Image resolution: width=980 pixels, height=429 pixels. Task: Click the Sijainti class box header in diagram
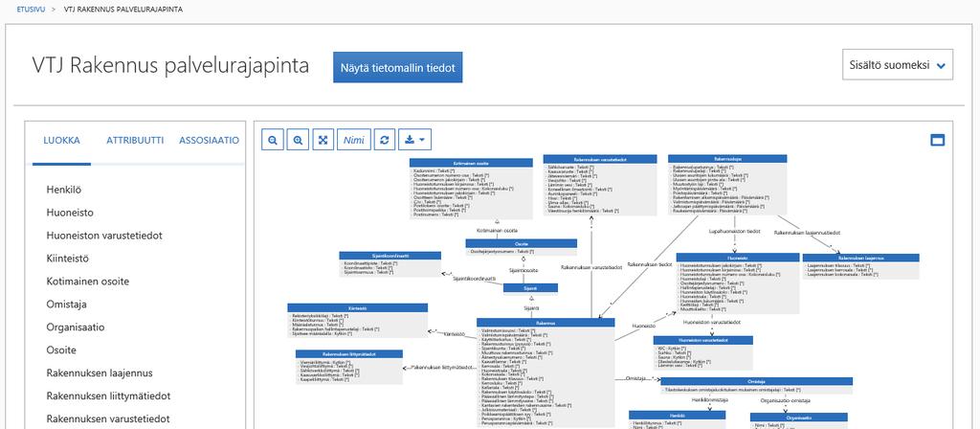[x=530, y=288]
